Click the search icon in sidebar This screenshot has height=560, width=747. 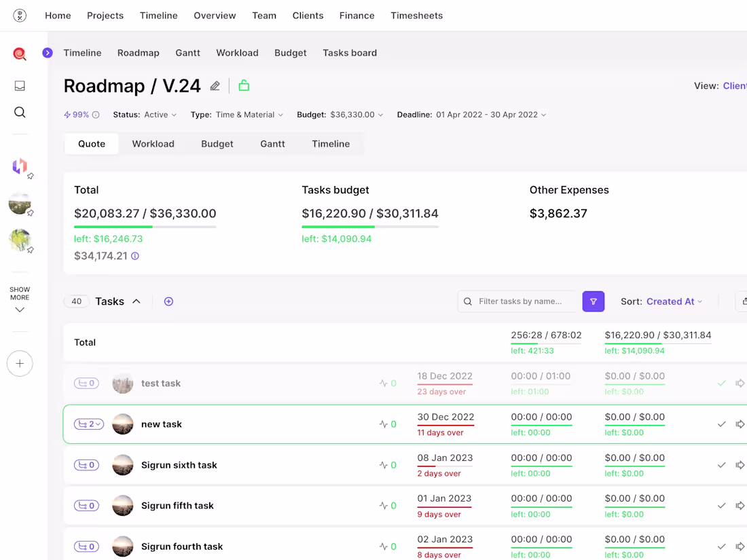tap(20, 113)
